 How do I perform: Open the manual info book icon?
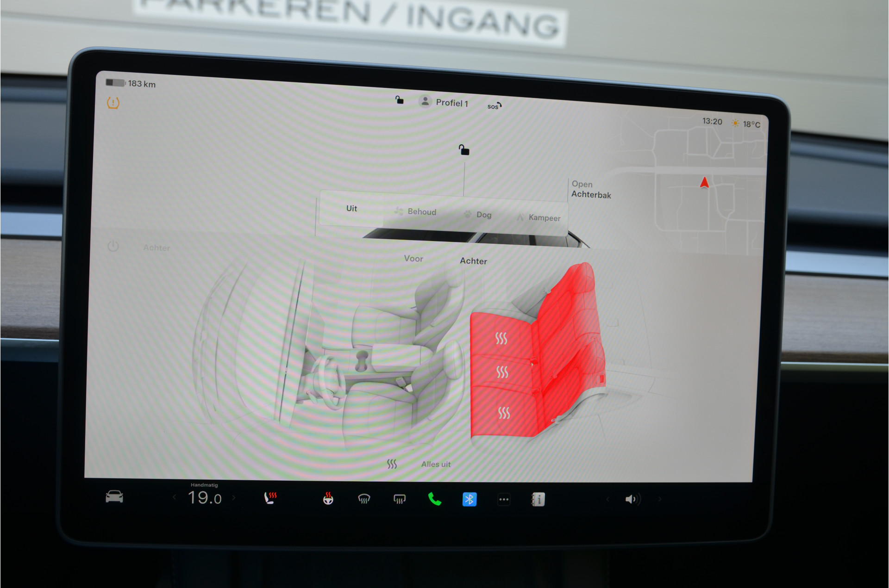pos(538,500)
